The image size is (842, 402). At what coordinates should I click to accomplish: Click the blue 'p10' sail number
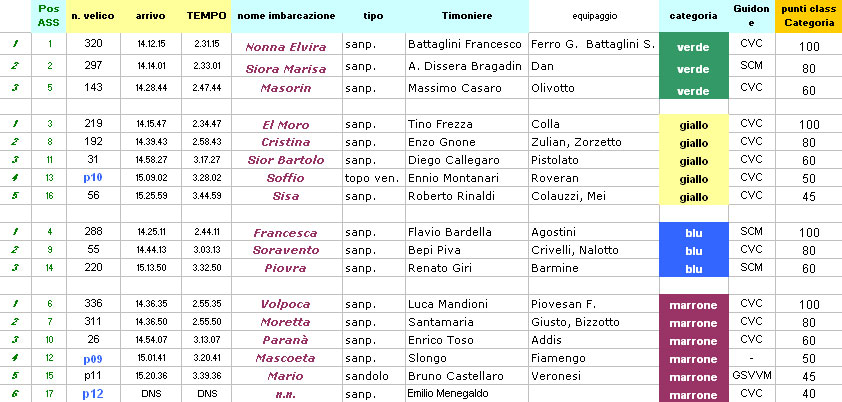93,178
